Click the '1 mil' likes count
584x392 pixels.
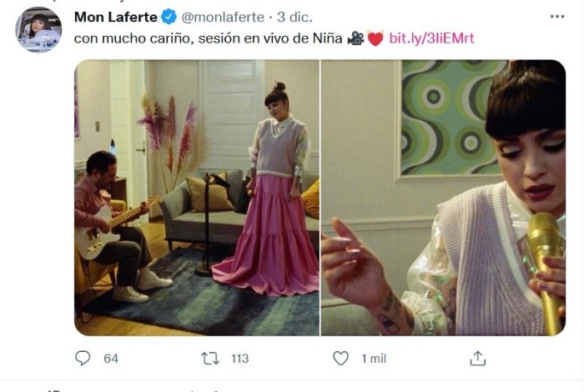coord(372,359)
